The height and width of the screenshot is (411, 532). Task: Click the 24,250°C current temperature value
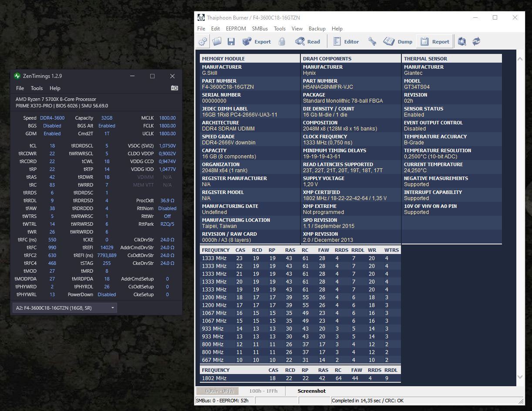coord(415,170)
